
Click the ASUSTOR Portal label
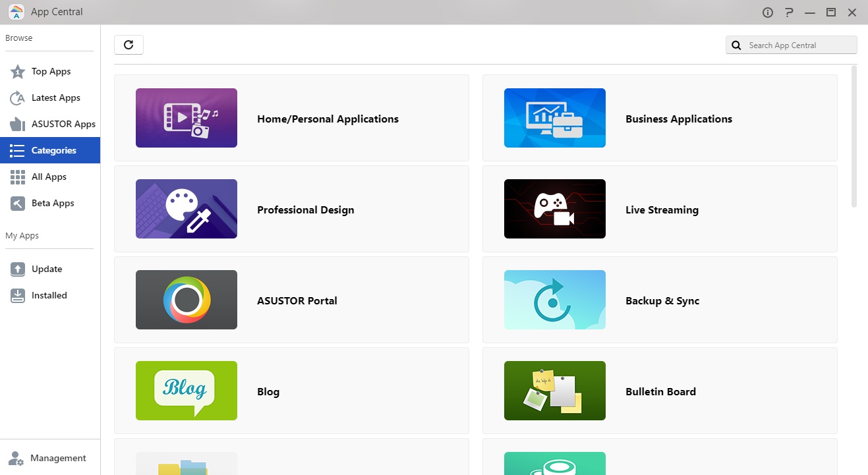(x=297, y=301)
